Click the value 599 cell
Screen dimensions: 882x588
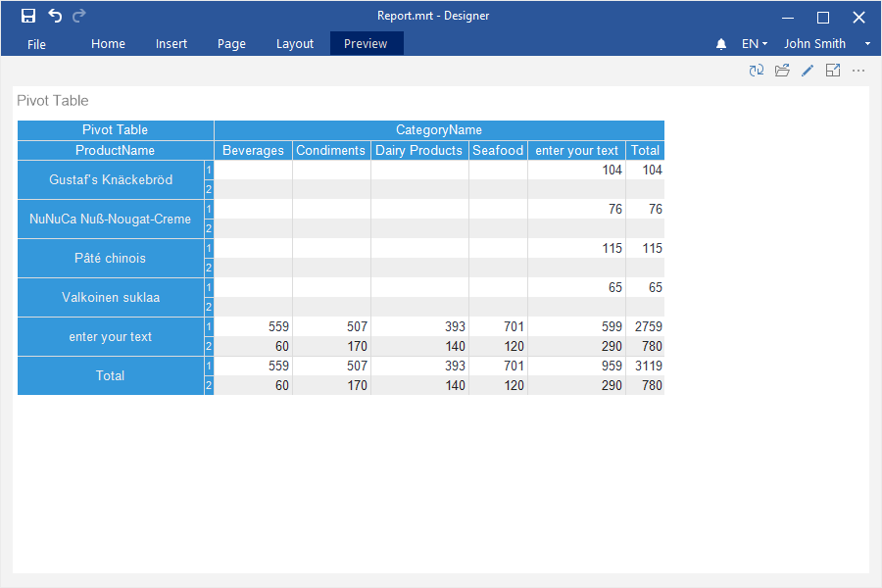[576, 327]
